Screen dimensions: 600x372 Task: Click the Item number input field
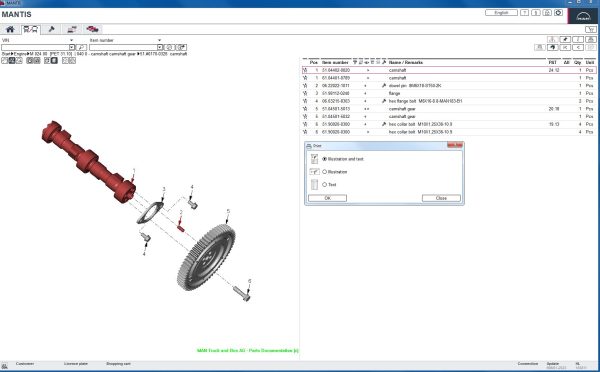click(x=123, y=47)
